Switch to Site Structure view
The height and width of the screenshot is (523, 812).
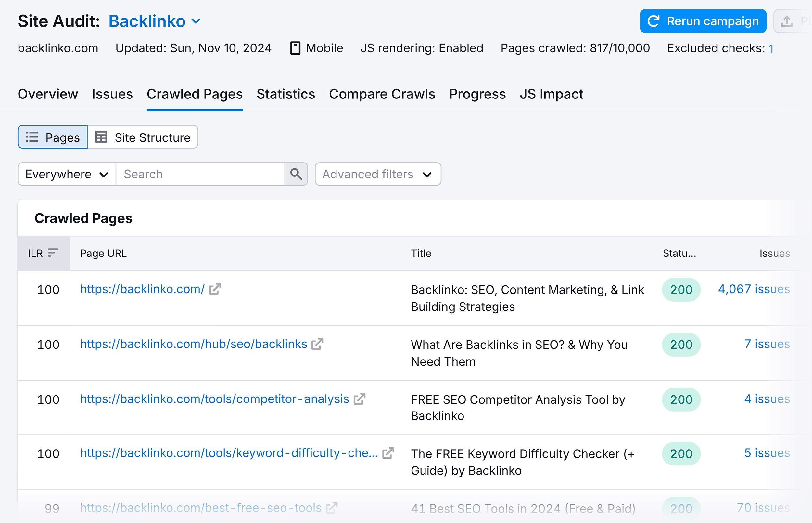[143, 137]
